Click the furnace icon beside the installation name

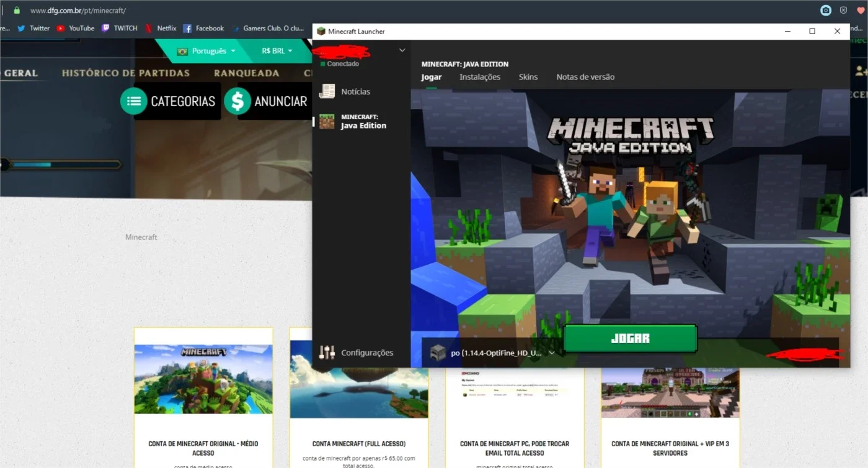click(438, 353)
